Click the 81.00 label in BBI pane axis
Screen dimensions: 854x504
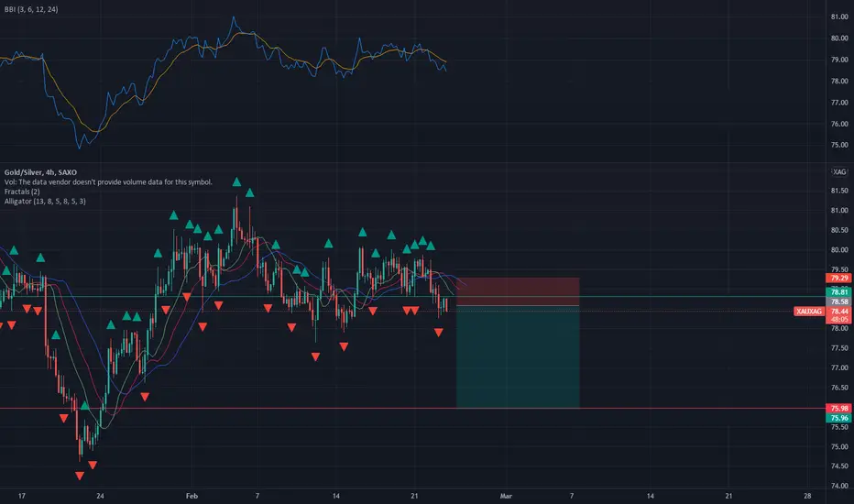pos(839,16)
